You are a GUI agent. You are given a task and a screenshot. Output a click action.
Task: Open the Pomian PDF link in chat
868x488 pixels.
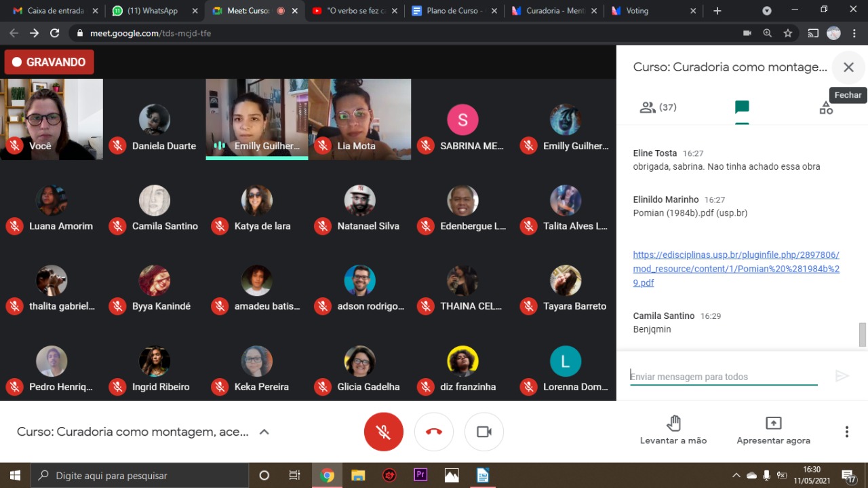(736, 269)
